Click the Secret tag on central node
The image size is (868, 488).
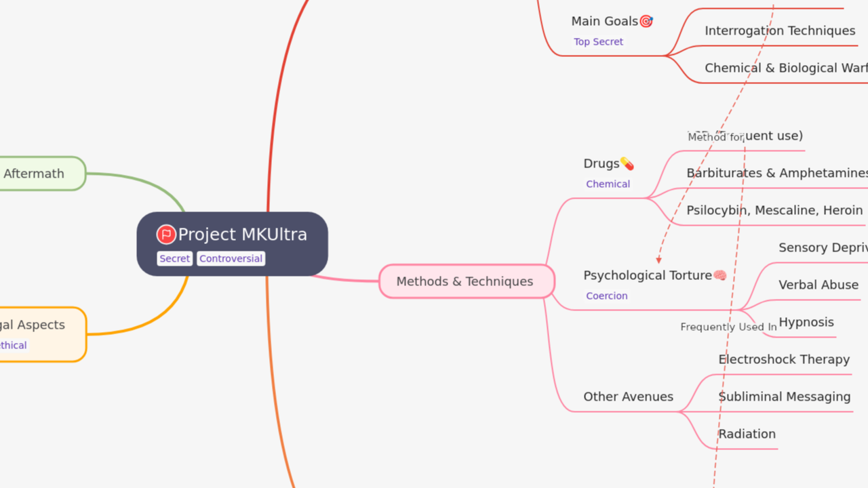[175, 258]
